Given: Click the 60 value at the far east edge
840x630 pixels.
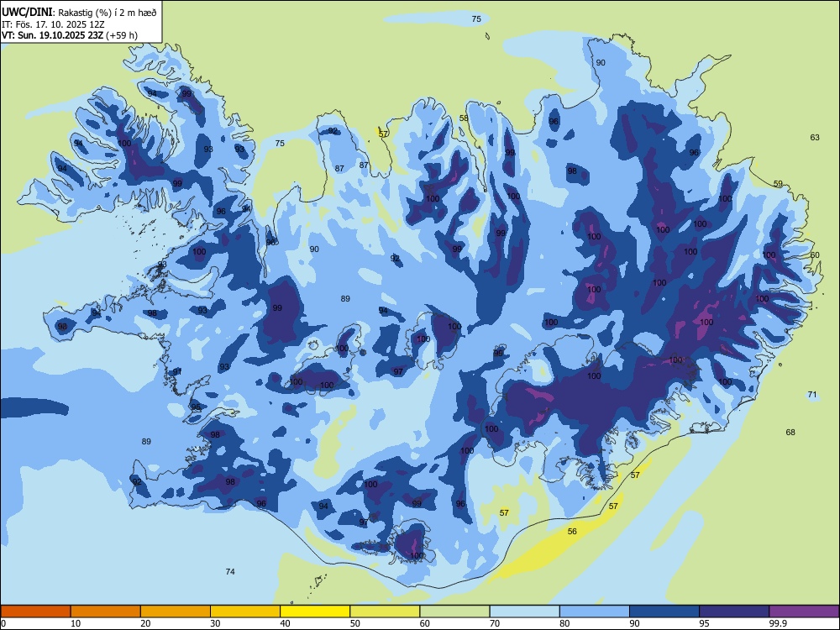Looking at the screenshot, I should pyautogui.click(x=815, y=255).
